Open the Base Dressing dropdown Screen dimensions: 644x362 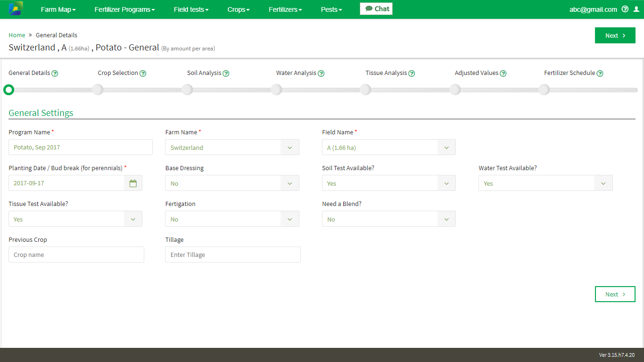tap(232, 183)
